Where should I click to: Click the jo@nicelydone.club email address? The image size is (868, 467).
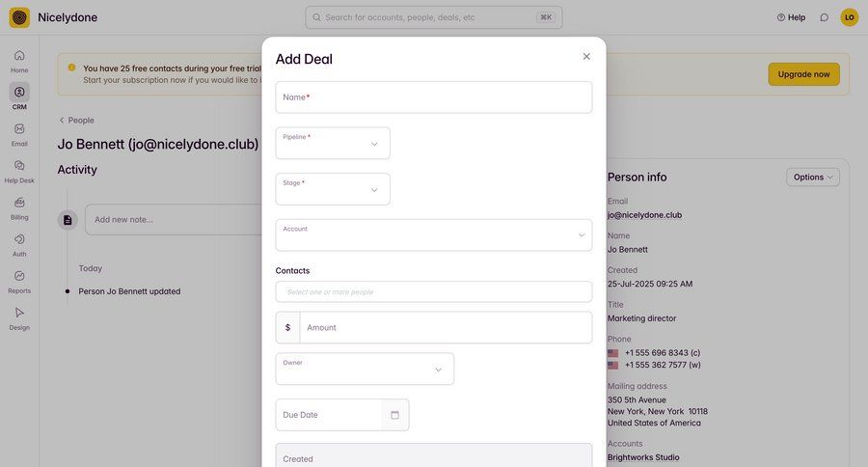[644, 215]
